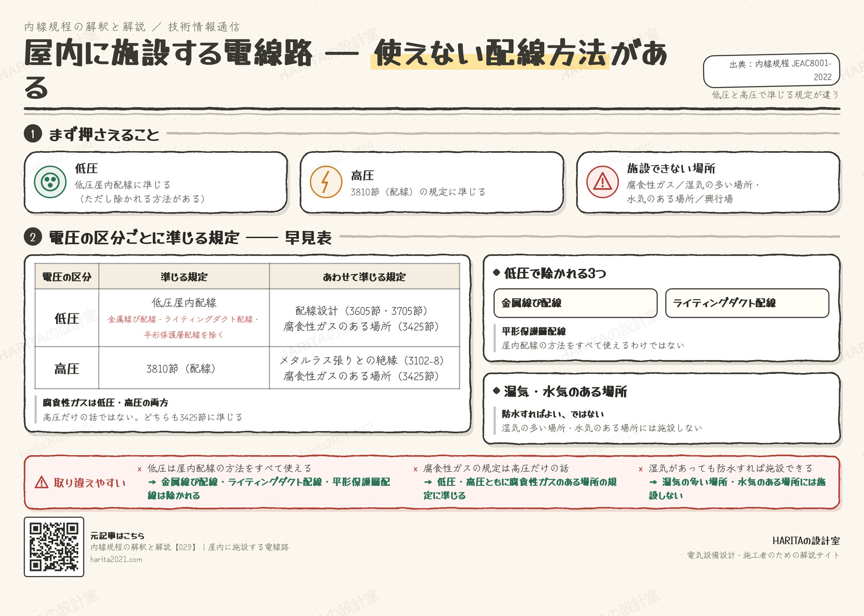The image size is (864, 616).
Task: Click the HARITAの設計室 site name
Action: [806, 541]
